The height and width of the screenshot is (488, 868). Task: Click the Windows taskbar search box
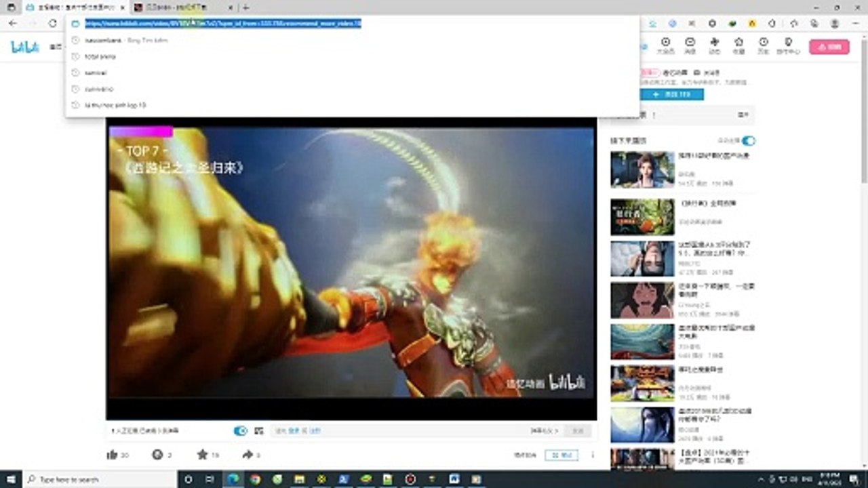coord(100,479)
